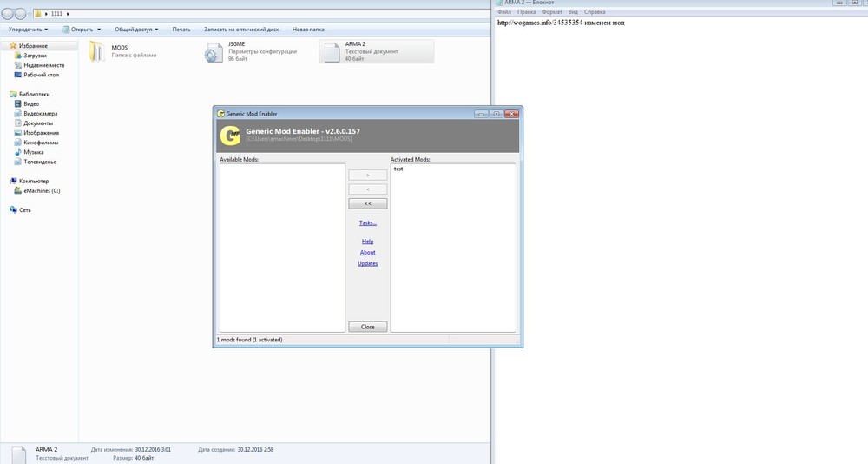Click the Generic Mod Enabler logo icon
The height and width of the screenshot is (464, 868).
[x=230, y=136]
